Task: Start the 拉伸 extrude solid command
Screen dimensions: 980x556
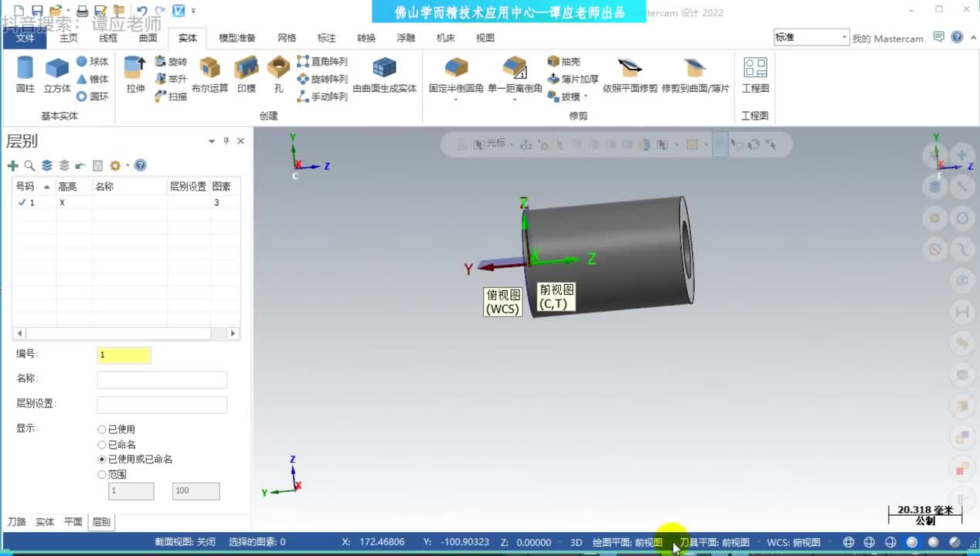Action: click(135, 75)
